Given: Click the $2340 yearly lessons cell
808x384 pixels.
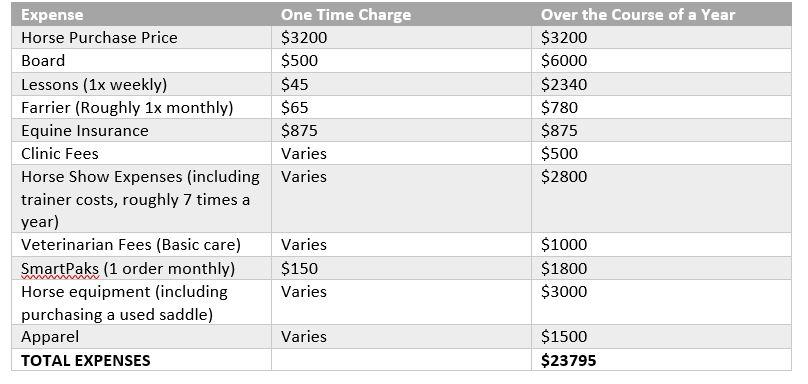Looking at the screenshot, I should 661,84.
